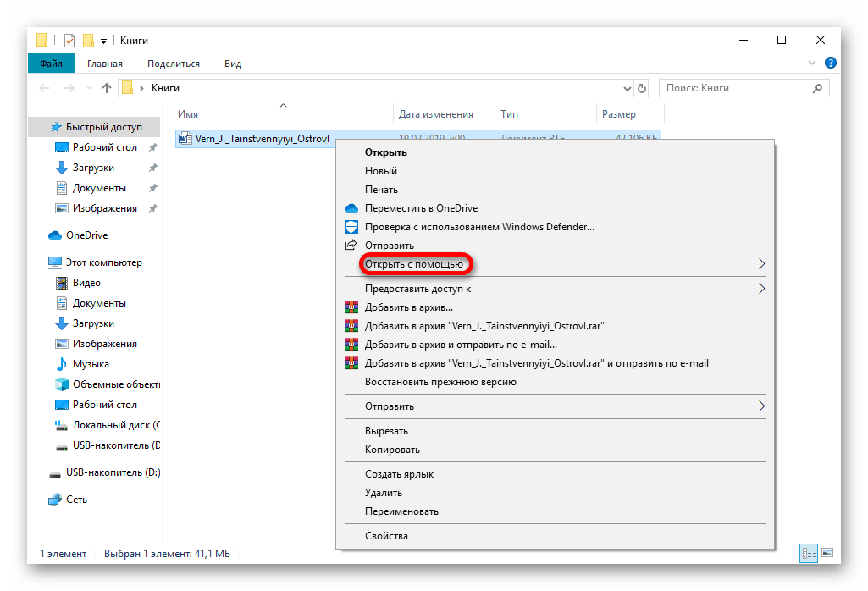The image size is (868, 591).
Task: Click the Refresh icon beside address bar
Action: 643,88
